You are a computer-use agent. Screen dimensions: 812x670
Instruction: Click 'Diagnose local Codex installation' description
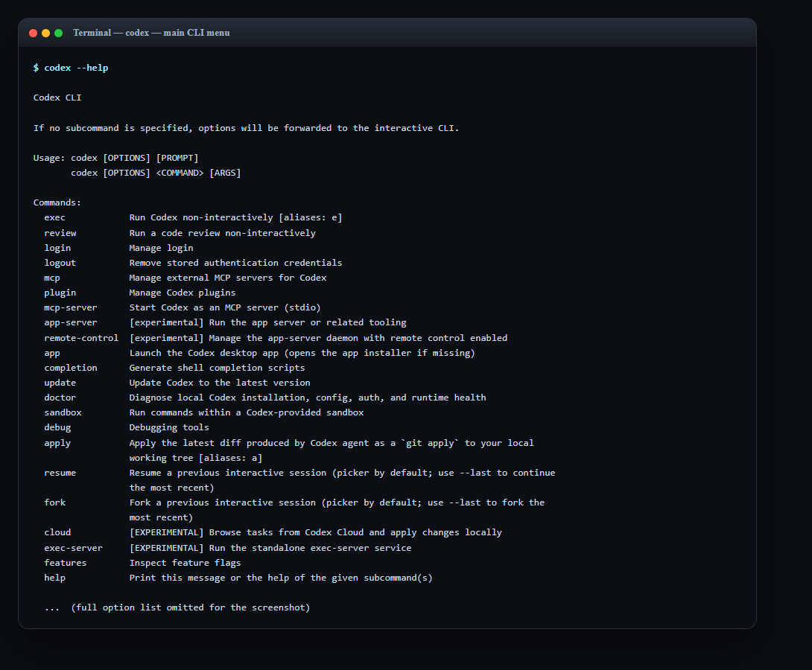click(308, 398)
